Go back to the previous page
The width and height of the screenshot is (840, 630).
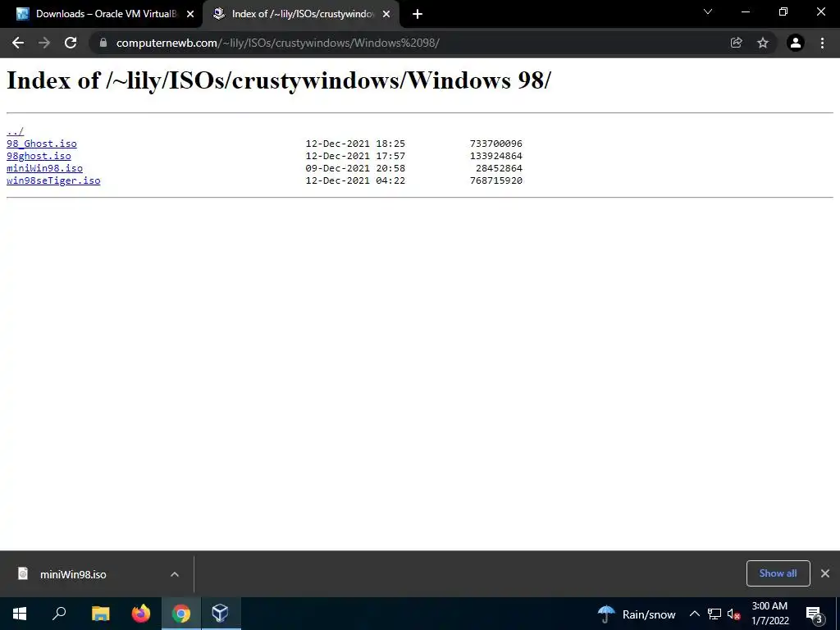[18, 43]
